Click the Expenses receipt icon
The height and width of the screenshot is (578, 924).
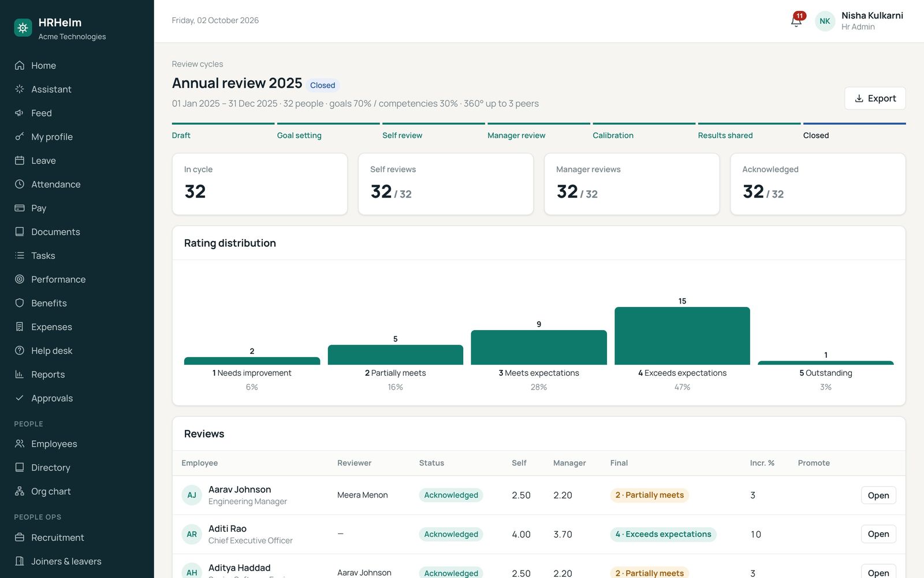[x=20, y=327]
